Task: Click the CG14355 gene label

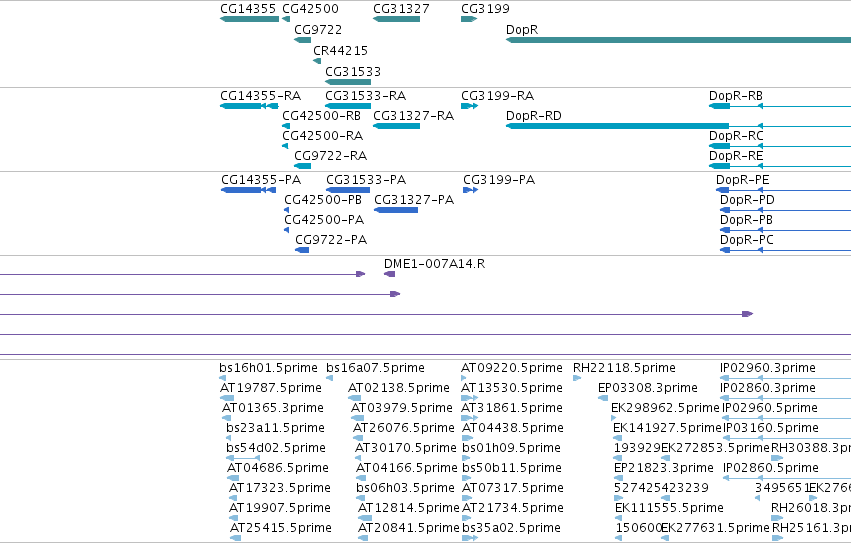Action: pyautogui.click(x=248, y=9)
